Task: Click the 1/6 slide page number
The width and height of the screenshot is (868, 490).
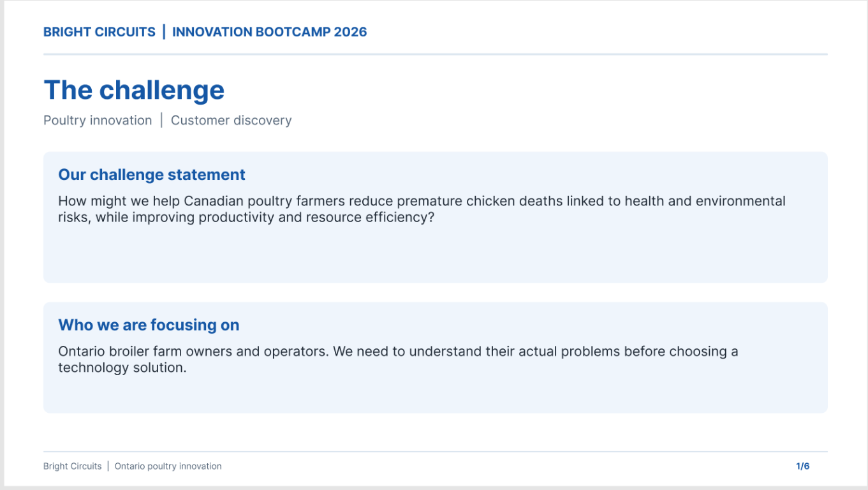Action: click(803, 466)
